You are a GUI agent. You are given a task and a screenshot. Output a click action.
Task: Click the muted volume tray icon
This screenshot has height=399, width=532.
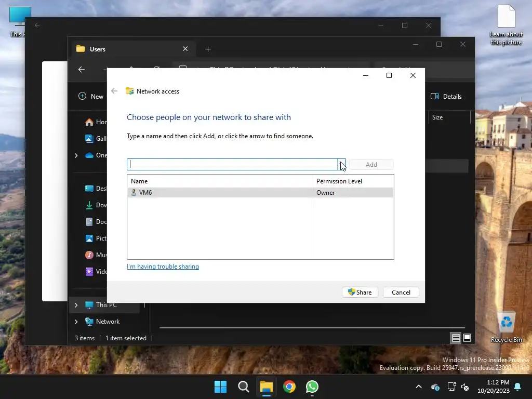pyautogui.click(x=465, y=387)
